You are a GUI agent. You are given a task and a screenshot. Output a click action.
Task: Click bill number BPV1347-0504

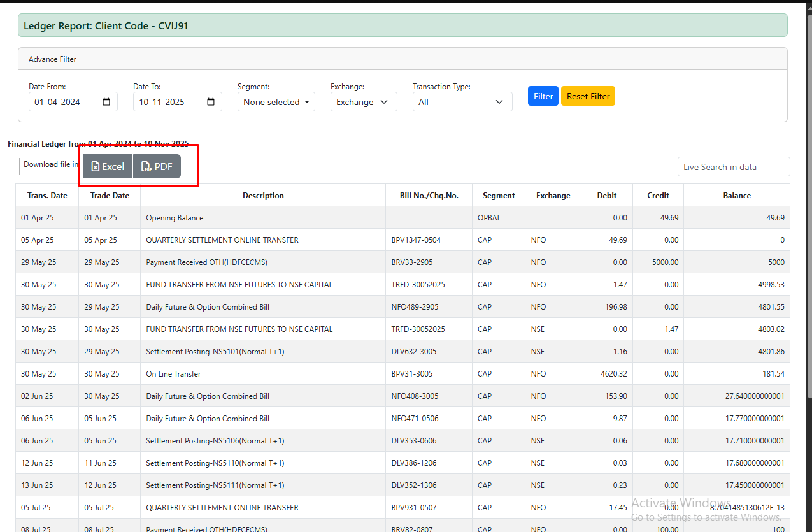pos(416,240)
